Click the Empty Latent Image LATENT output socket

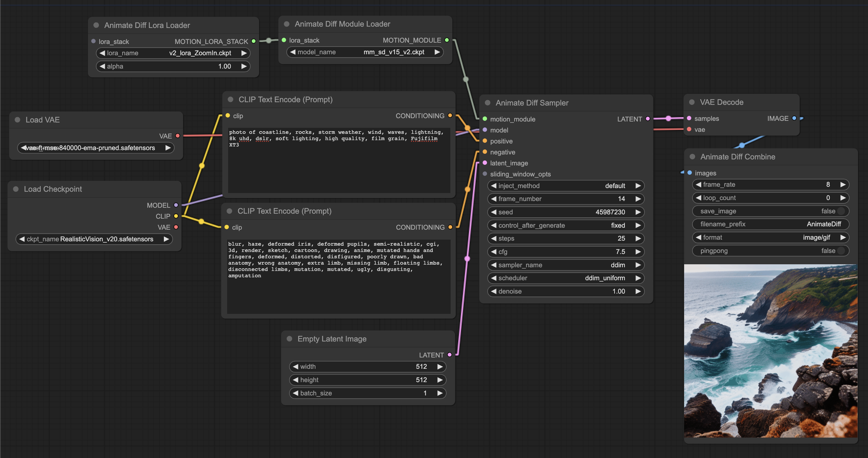point(450,354)
